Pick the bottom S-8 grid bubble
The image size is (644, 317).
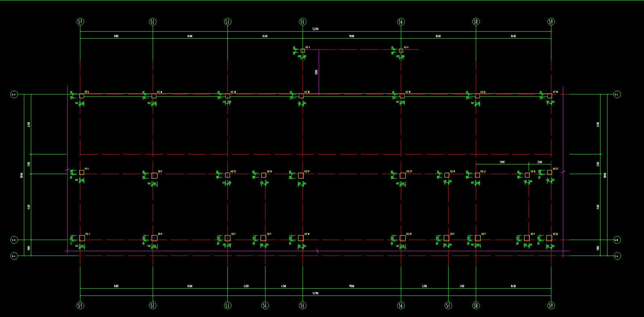(x=476, y=305)
